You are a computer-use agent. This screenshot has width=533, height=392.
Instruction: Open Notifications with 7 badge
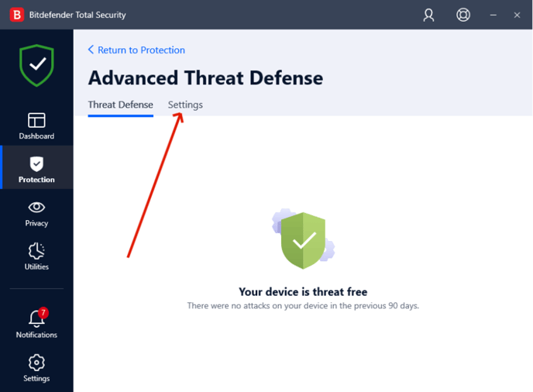point(36,323)
